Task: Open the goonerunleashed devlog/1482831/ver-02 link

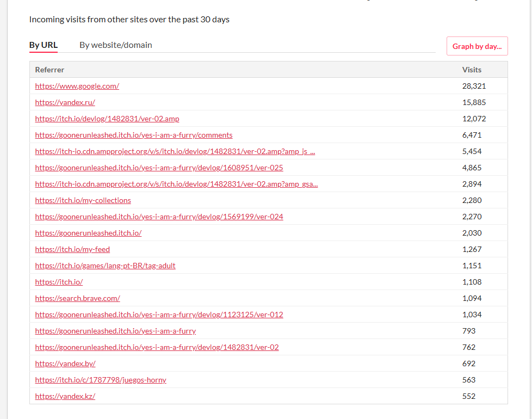Action: 157,347
